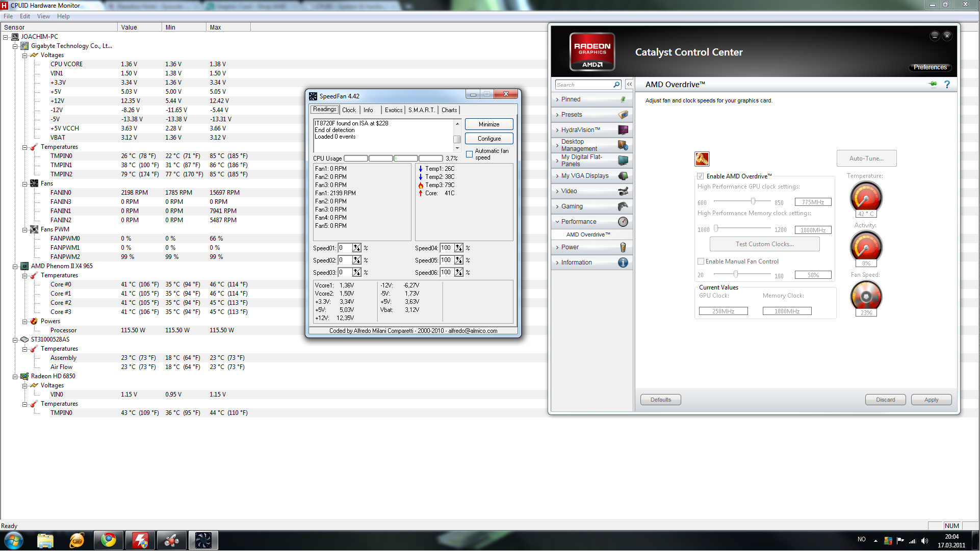The height and width of the screenshot is (551, 980).
Task: Click the manual fan speed slider handle
Action: 735,274
